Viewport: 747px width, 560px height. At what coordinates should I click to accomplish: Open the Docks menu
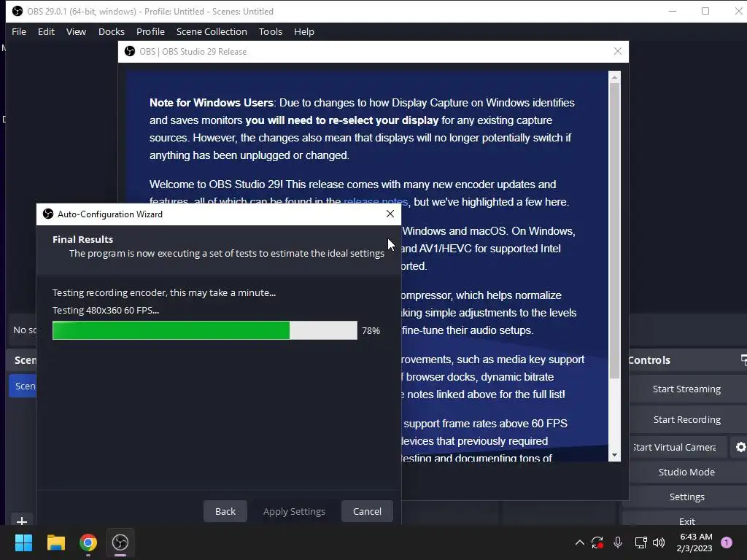[112, 31]
